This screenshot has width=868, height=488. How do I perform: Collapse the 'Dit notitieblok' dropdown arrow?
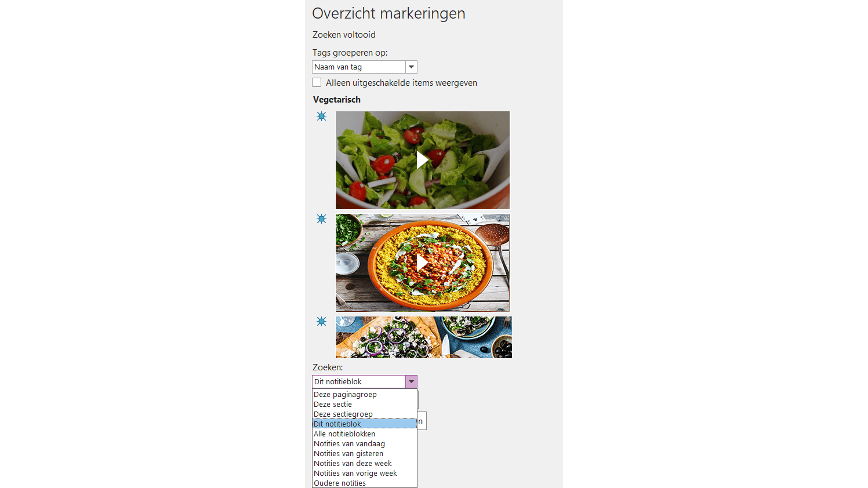pos(411,382)
